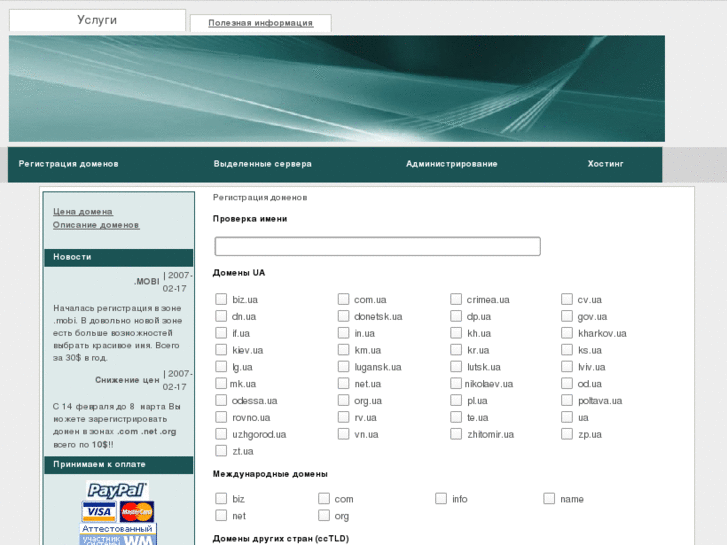The height and width of the screenshot is (545, 727).
Task: Tick the international com checkbox
Action: pyautogui.click(x=324, y=499)
